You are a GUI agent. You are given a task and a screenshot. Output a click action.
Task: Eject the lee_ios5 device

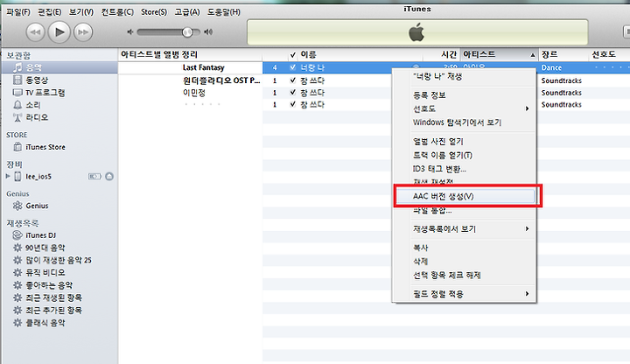point(109,177)
